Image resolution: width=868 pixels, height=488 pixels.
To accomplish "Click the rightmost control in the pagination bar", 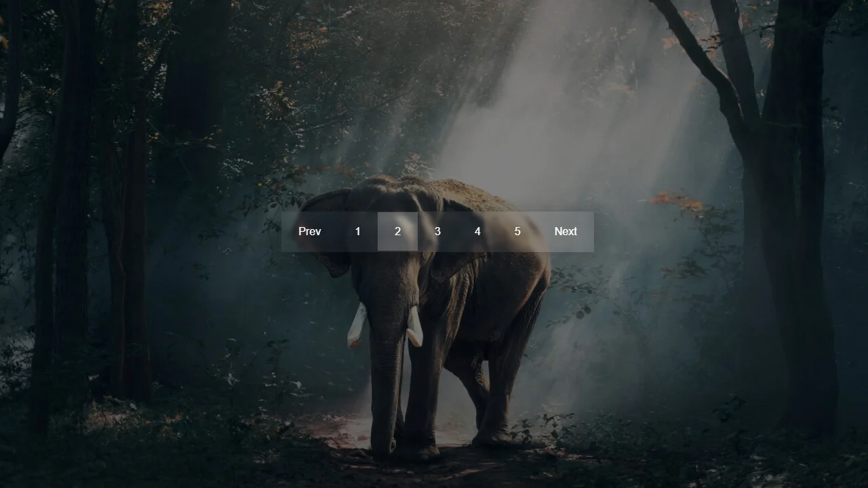I will [x=566, y=231].
